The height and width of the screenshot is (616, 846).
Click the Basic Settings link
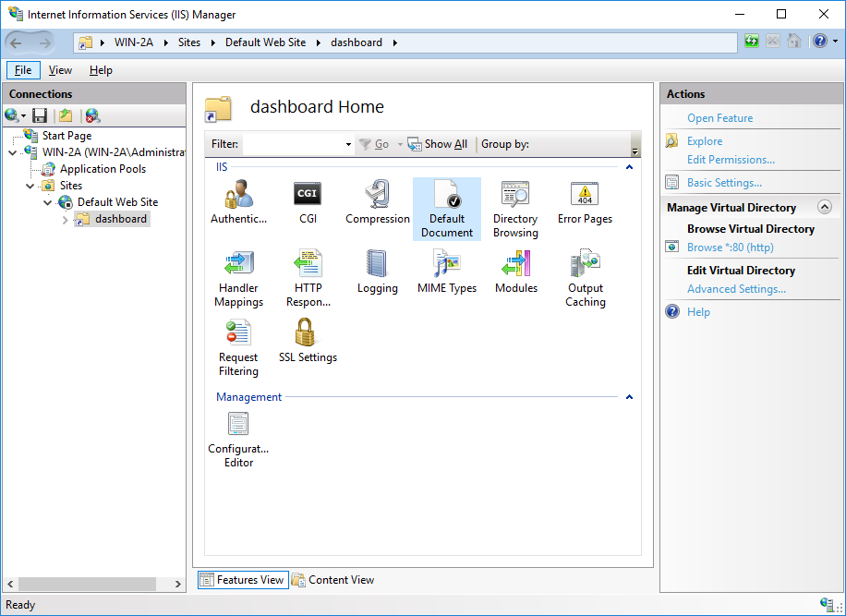724,183
